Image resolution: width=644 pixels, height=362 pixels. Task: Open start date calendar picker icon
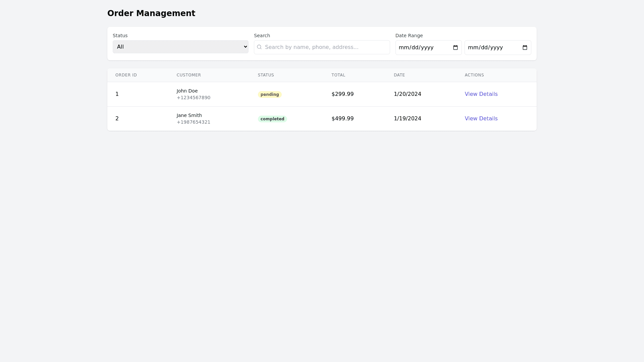tap(455, 48)
